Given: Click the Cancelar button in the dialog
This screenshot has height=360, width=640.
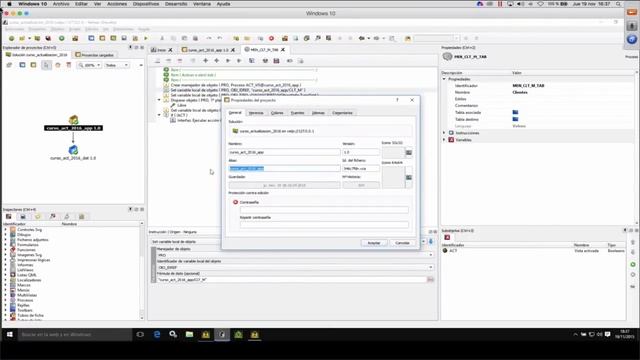Looking at the screenshot, I should pos(402,243).
